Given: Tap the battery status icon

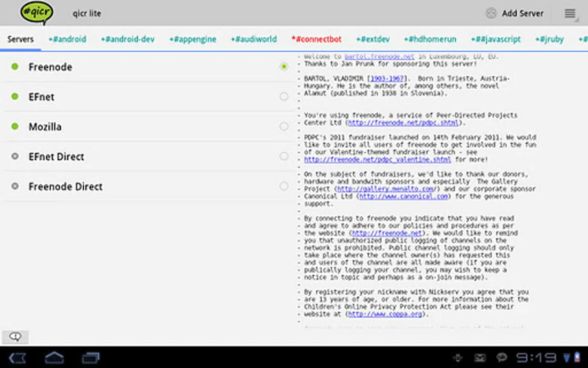Looking at the screenshot, I should pos(577,358).
